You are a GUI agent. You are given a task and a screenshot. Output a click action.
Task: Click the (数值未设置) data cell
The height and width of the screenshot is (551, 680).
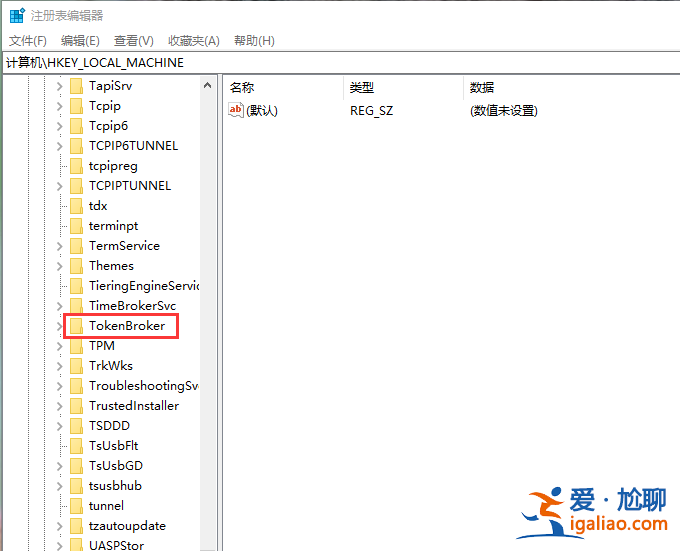(x=504, y=111)
